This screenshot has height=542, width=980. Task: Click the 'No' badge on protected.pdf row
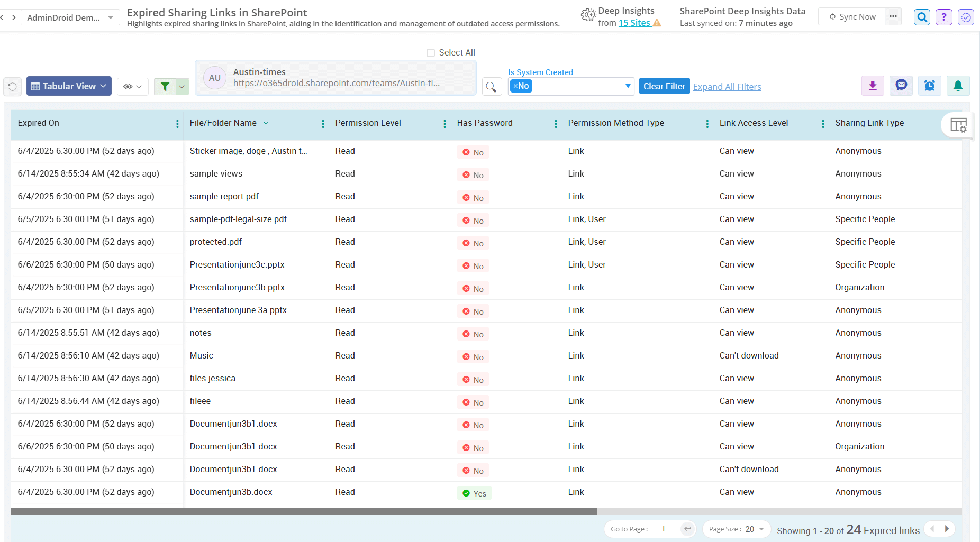coord(473,243)
